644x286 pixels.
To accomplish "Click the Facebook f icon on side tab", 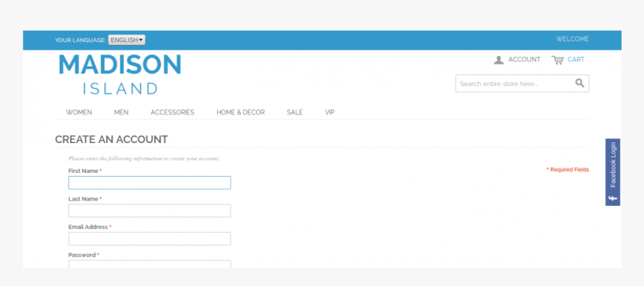I will point(613,199).
